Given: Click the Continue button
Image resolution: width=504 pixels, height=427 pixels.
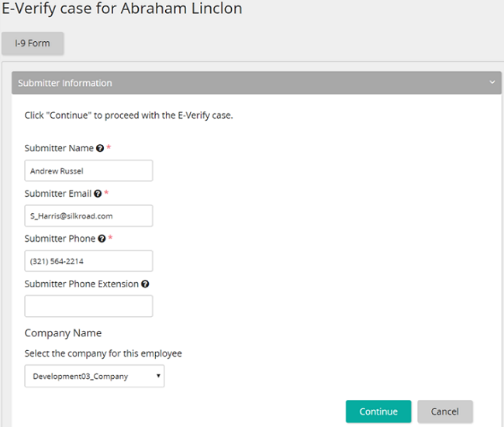Looking at the screenshot, I should (x=378, y=412).
